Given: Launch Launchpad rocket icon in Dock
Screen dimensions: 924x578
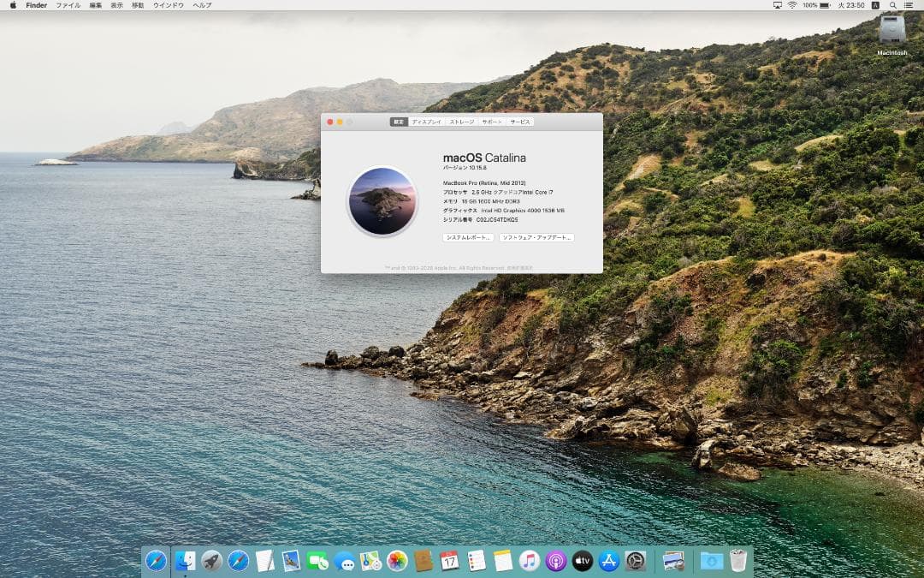Looking at the screenshot, I should pyautogui.click(x=211, y=560).
